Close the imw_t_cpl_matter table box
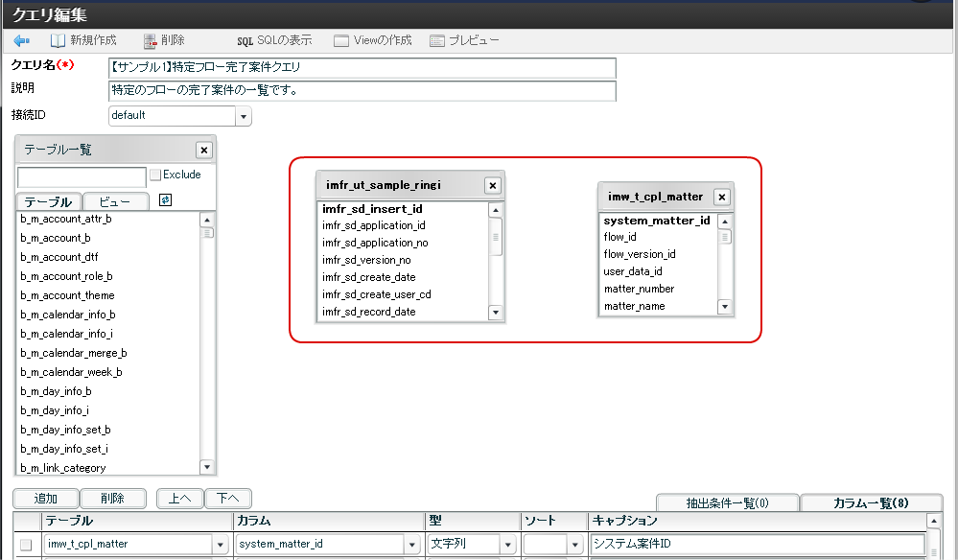Viewport: 958px width, 560px height. (x=722, y=197)
